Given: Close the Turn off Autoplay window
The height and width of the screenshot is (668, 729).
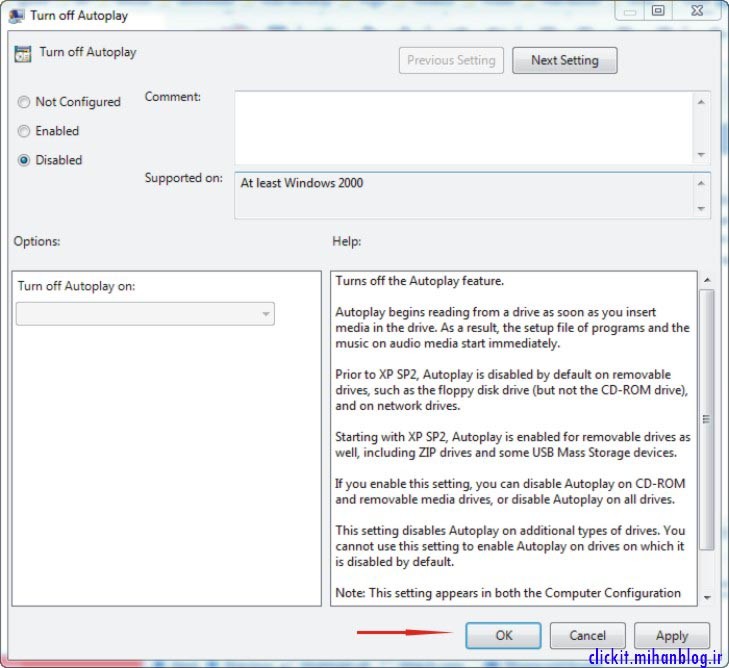Looking at the screenshot, I should pyautogui.click(x=693, y=12).
